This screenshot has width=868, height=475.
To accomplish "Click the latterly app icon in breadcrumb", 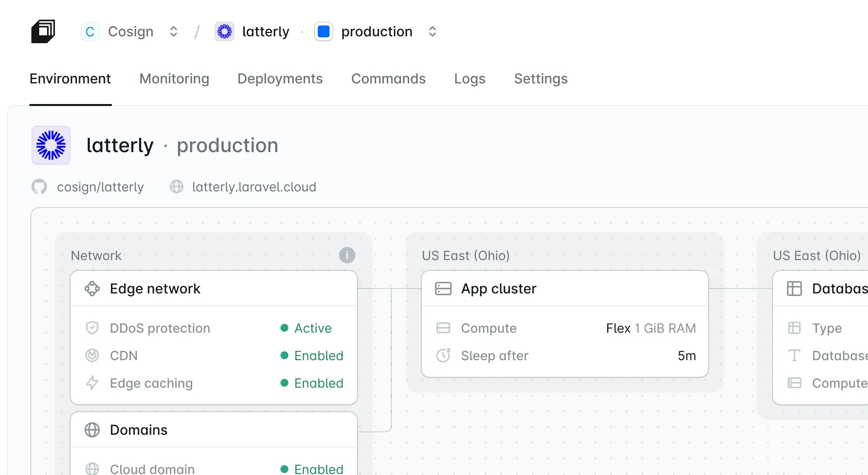I will tap(225, 31).
